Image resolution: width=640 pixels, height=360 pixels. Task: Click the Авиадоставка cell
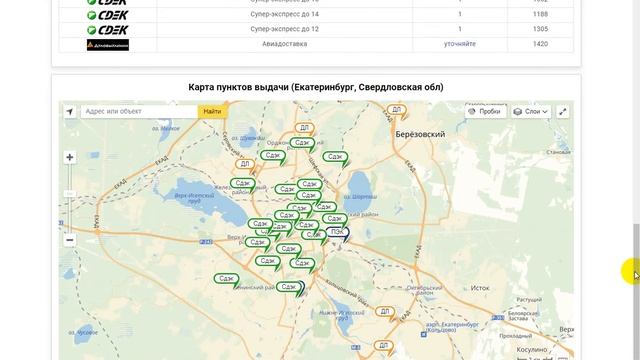284,44
